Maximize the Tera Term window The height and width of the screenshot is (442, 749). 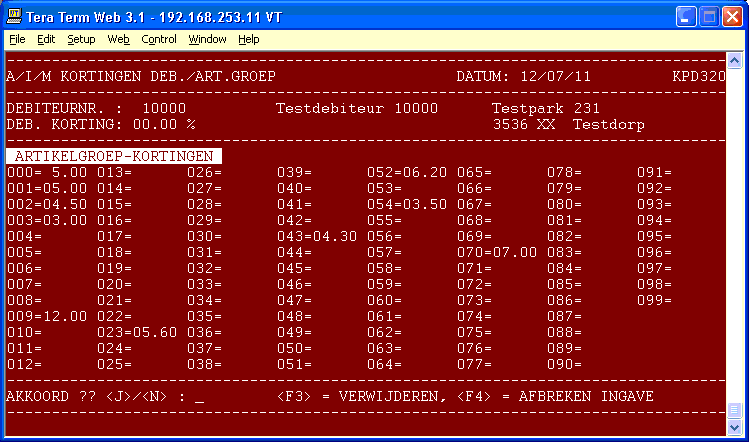[x=709, y=16]
